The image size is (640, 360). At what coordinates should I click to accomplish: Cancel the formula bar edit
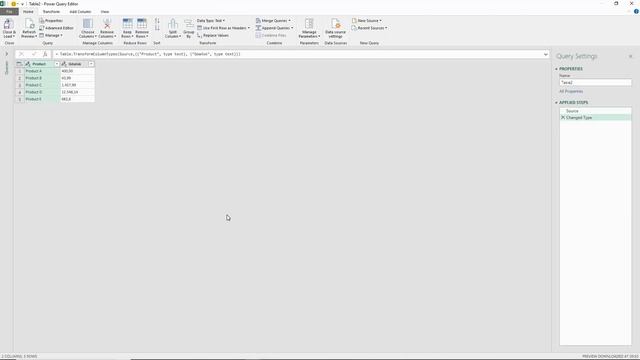(22, 54)
